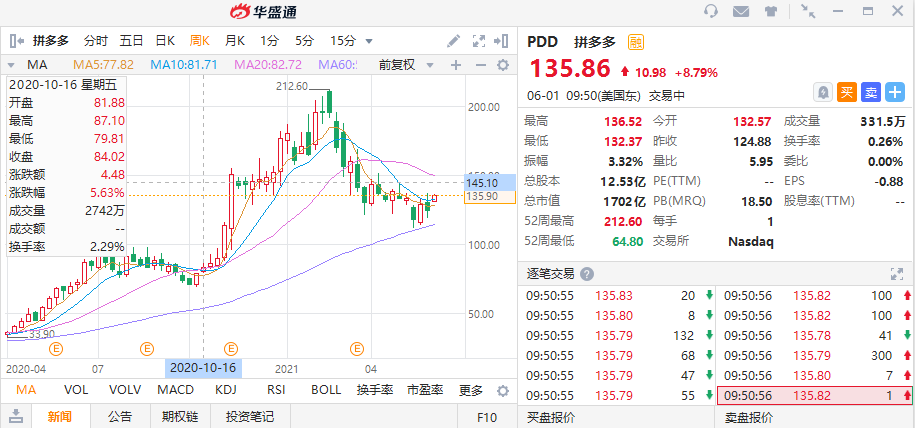Select the VOL indicator tab
Viewport: 915px width, 428px height.
76,391
